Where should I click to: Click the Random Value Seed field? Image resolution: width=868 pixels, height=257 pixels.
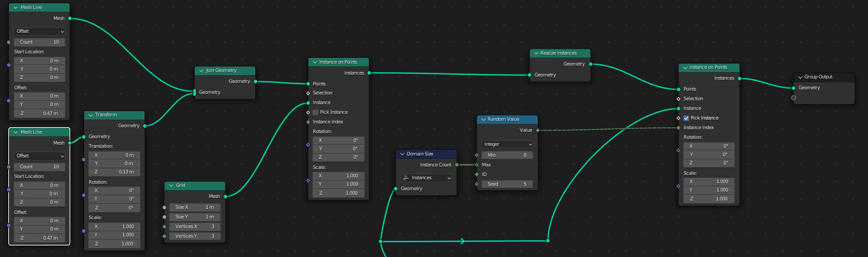pos(507,184)
